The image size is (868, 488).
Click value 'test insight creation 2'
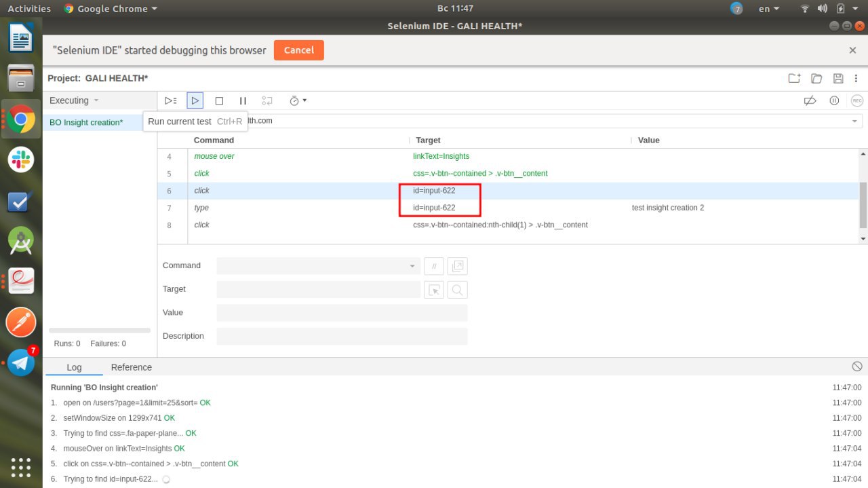pyautogui.click(x=668, y=208)
